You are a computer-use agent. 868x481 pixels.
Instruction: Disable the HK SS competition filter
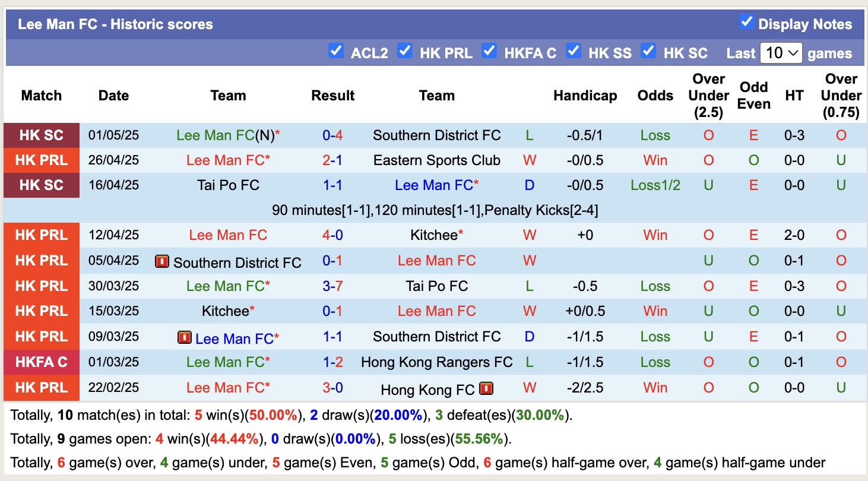coord(574,51)
